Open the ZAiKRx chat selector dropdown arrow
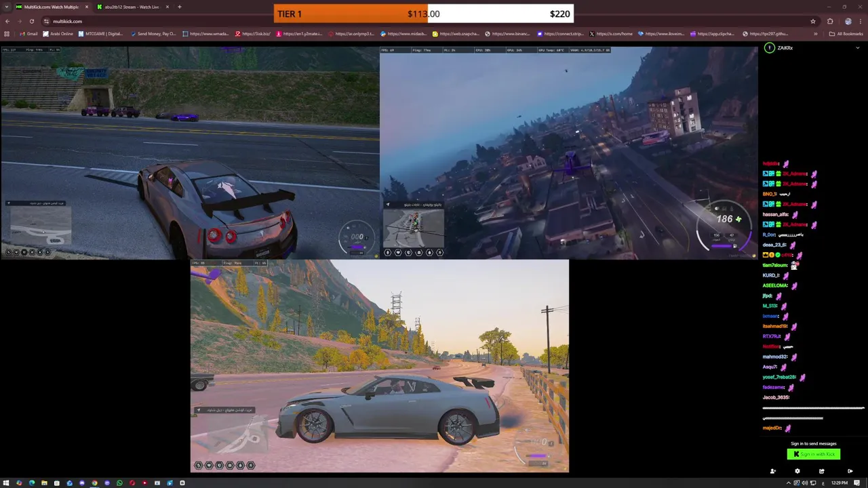The image size is (868, 488). tap(857, 48)
